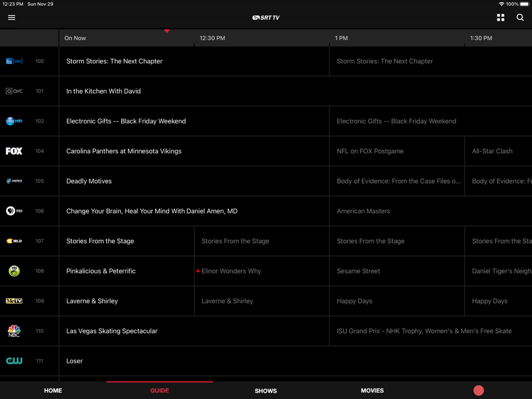Select the PBS Kids channel logo
This screenshot has height=399, width=532.
point(14,271)
